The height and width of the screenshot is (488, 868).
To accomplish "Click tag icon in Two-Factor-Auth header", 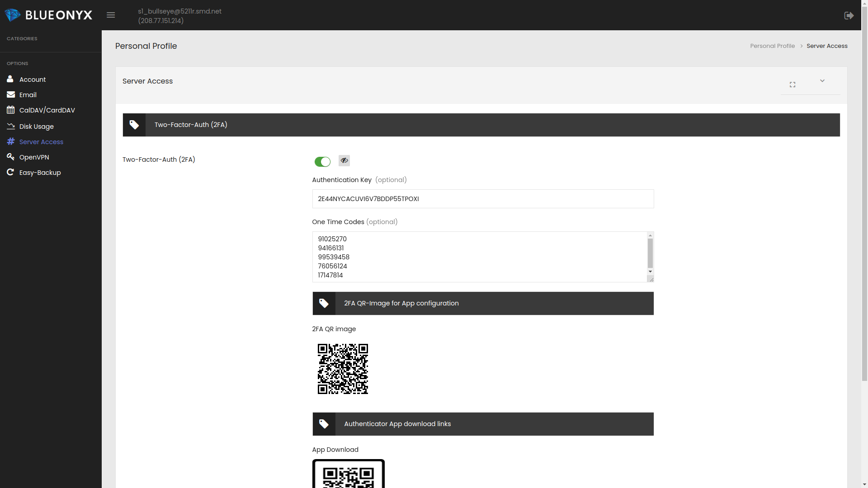I will tap(134, 125).
